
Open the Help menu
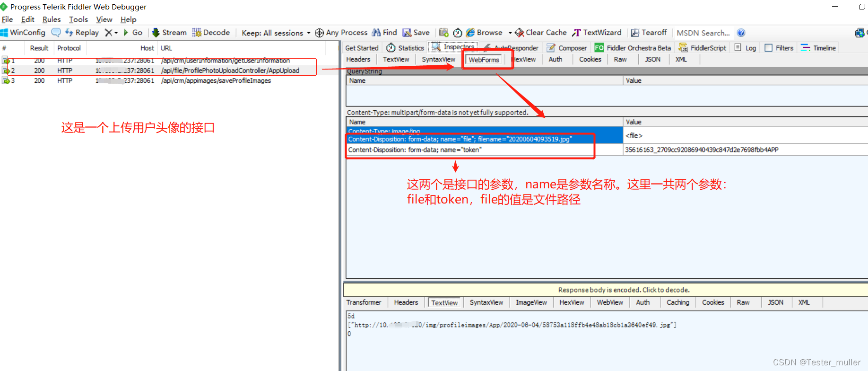(128, 19)
